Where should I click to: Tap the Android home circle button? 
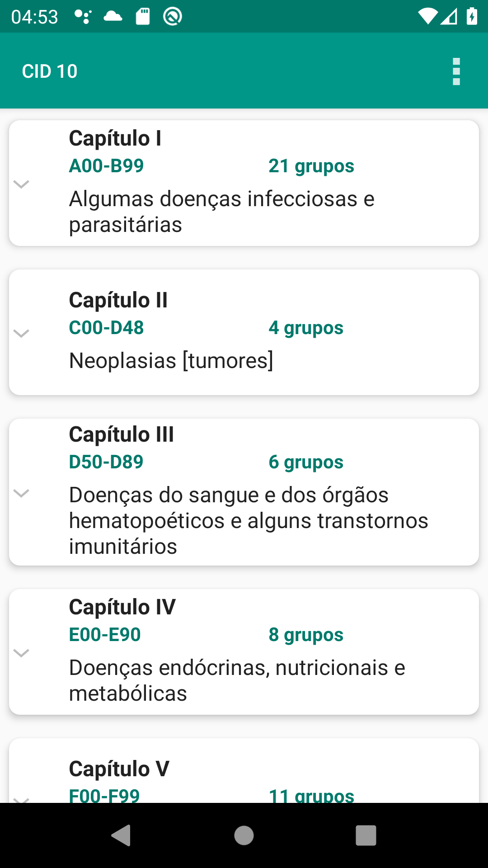(x=244, y=835)
